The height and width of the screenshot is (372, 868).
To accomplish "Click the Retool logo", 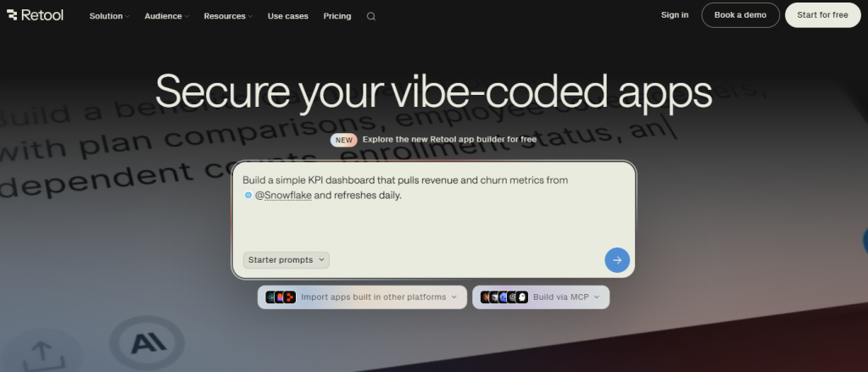I will coord(35,15).
